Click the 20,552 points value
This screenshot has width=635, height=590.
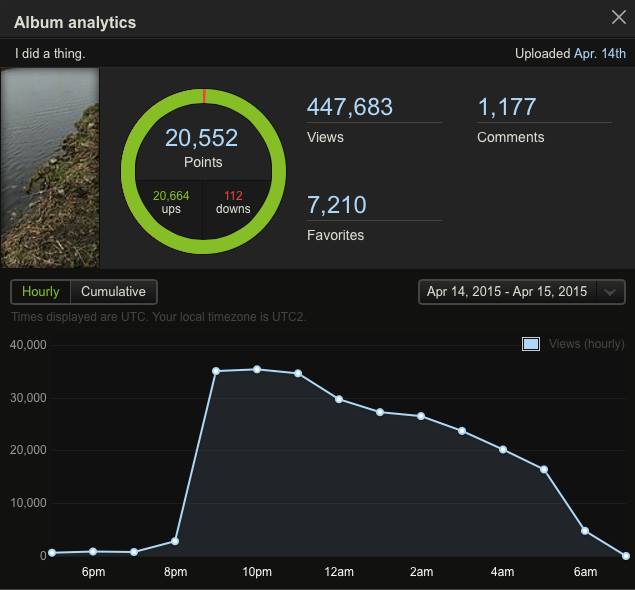201,138
